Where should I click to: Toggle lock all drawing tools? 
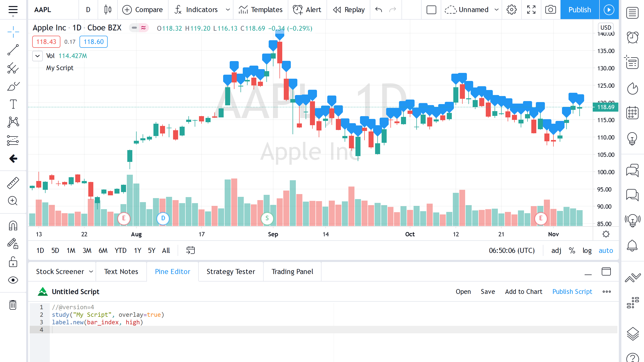tap(13, 262)
